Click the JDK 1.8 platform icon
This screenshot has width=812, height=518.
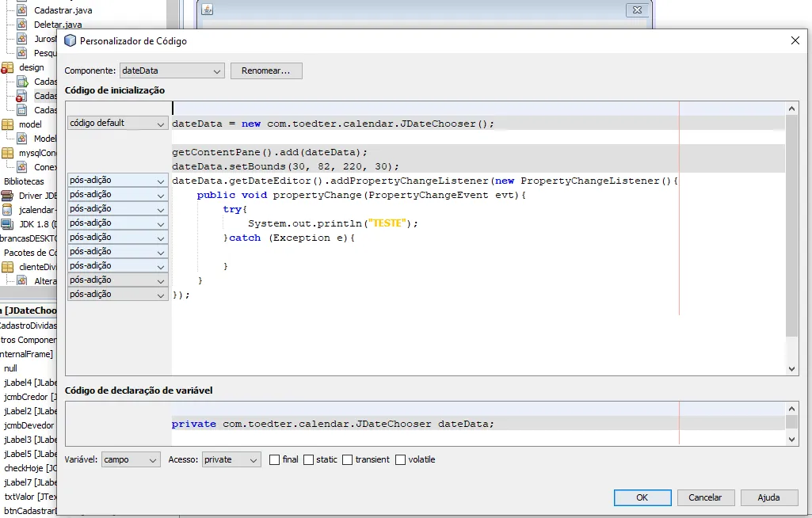8,224
